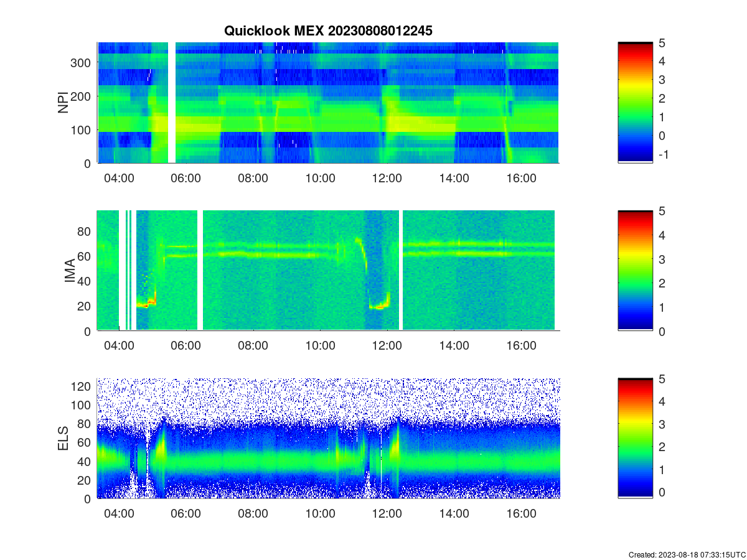747x560 pixels.
Task: Click the 12:00 tick under the NPI panel
Action: 387,178
